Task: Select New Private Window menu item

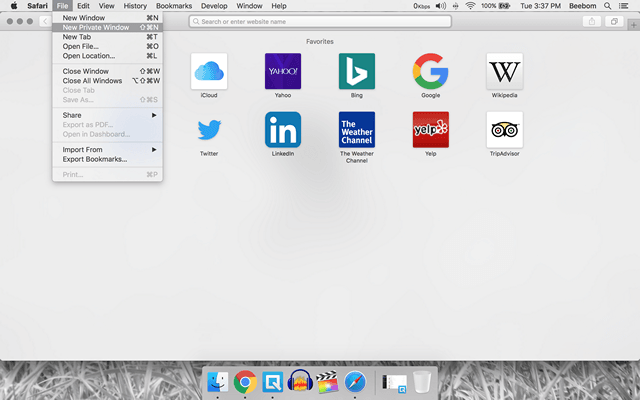Action: pos(96,27)
